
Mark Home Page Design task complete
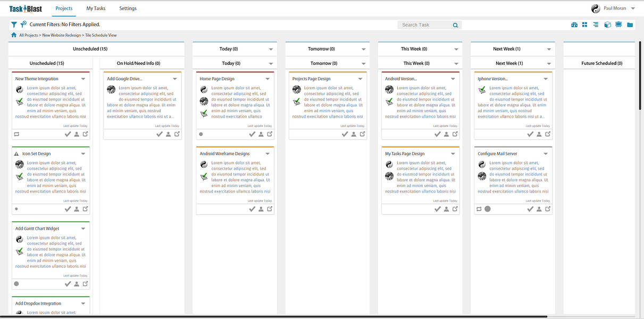252,134
